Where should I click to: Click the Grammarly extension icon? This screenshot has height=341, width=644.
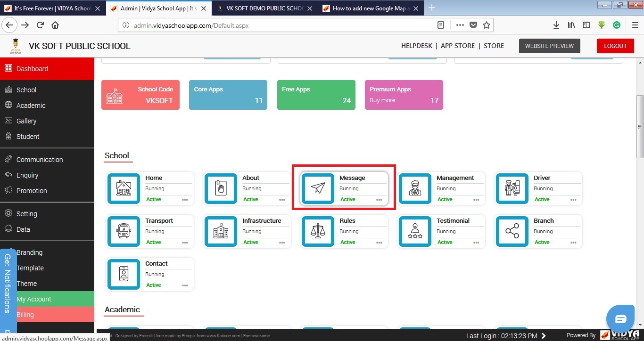(616, 25)
